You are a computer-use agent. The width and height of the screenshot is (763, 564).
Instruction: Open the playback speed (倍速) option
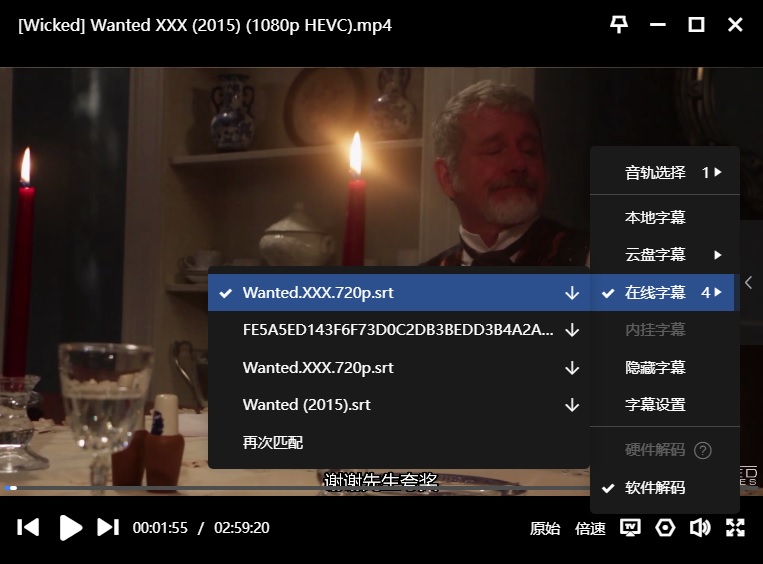click(x=590, y=528)
